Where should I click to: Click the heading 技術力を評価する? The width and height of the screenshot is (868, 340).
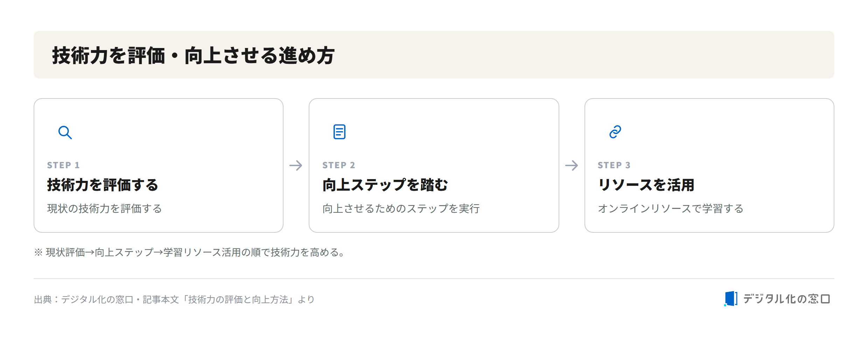[x=103, y=185]
